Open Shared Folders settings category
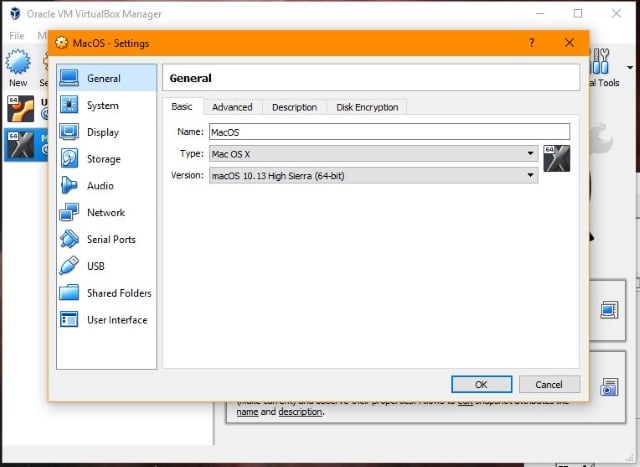Image resolution: width=640 pixels, height=467 pixels. [x=106, y=293]
